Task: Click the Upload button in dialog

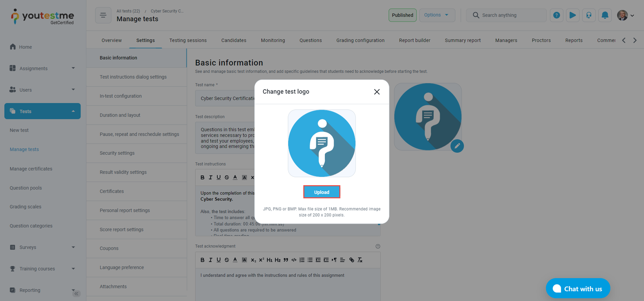Action: pos(322,192)
